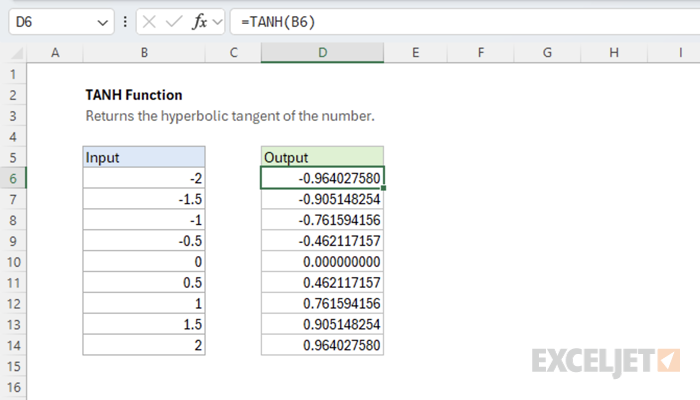Image resolution: width=700 pixels, height=400 pixels.
Task: Select the 'Input' header cell
Action: click(x=144, y=158)
